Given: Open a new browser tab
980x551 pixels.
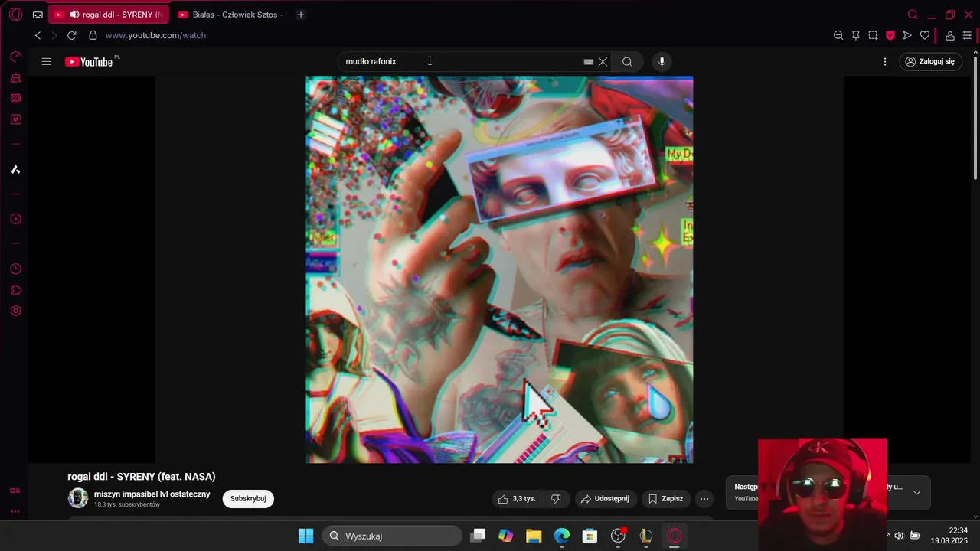Looking at the screenshot, I should (300, 15).
